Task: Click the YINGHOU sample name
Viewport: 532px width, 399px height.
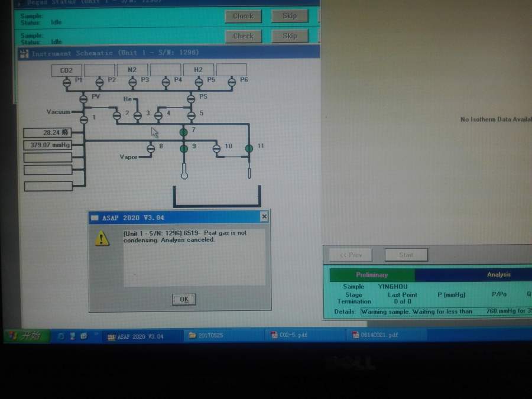Action: point(393,287)
